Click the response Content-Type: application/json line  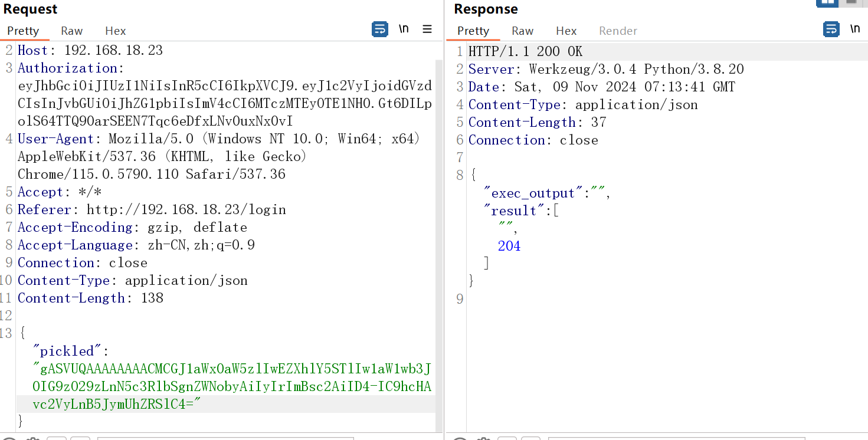pyautogui.click(x=583, y=104)
